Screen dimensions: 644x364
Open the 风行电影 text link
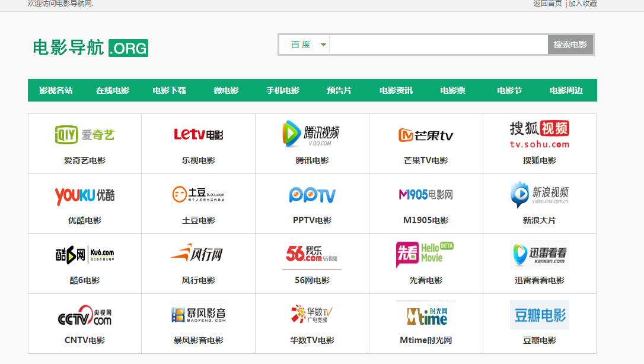[199, 280]
